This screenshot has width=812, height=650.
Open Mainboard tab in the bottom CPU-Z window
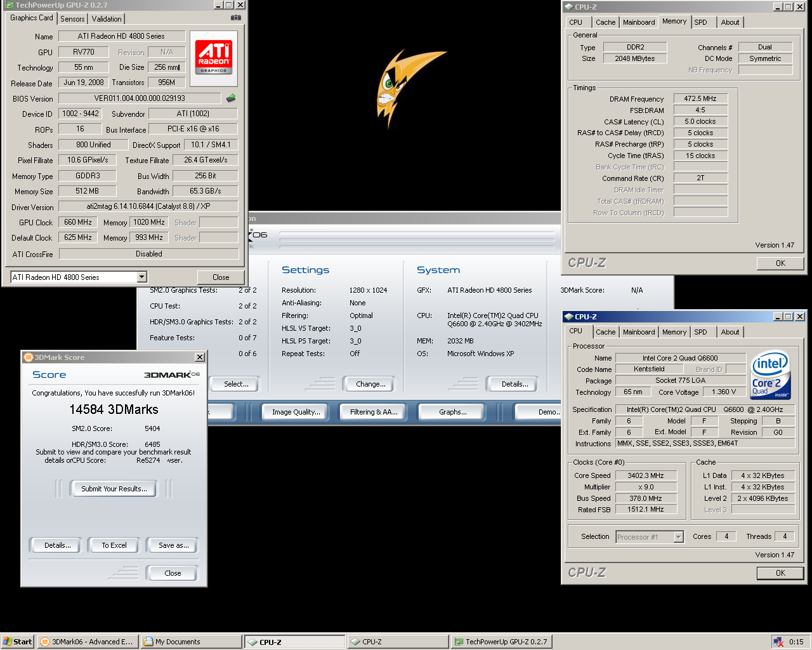[x=639, y=332]
